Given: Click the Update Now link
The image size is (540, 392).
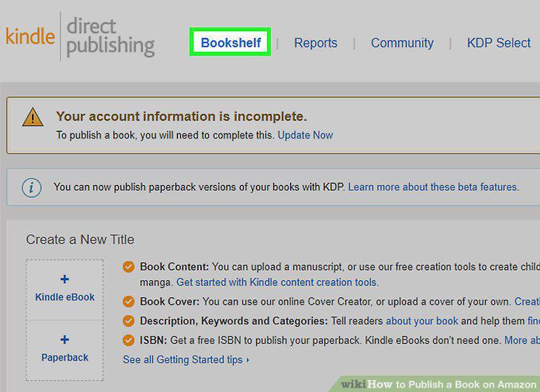Looking at the screenshot, I should pos(305,136).
